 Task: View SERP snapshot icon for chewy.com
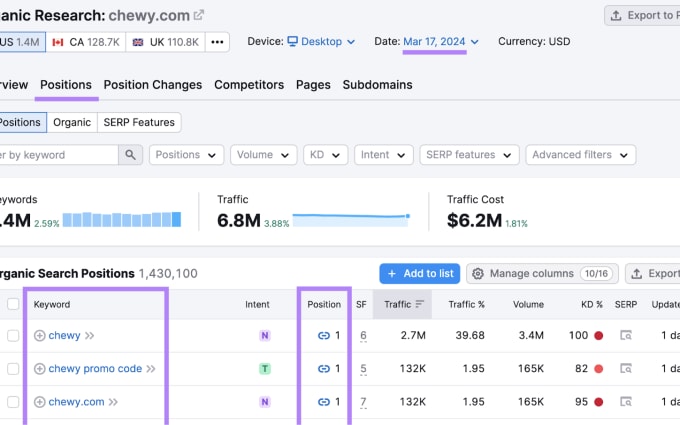(x=626, y=402)
